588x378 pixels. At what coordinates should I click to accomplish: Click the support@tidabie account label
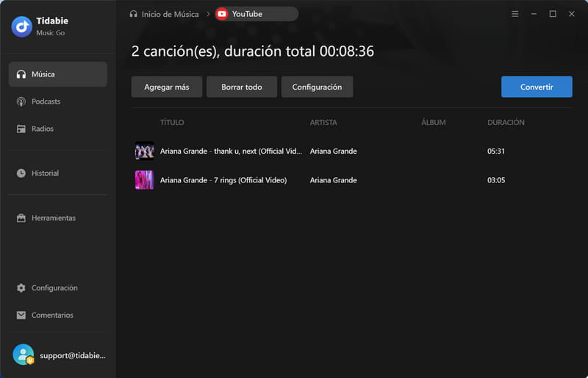[x=72, y=355]
